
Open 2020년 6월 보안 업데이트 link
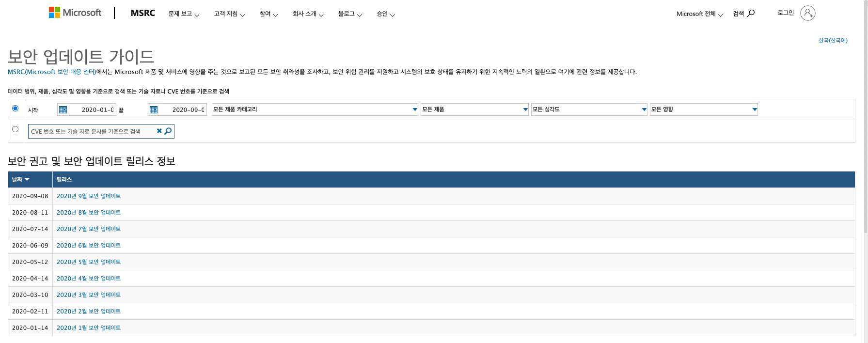coord(89,245)
